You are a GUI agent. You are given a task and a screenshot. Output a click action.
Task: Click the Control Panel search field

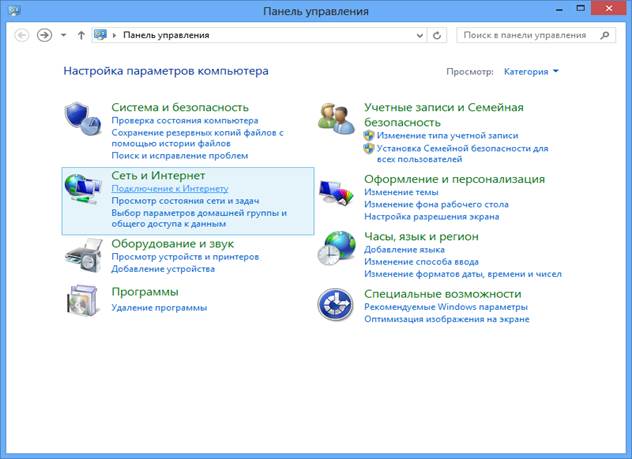click(x=530, y=34)
